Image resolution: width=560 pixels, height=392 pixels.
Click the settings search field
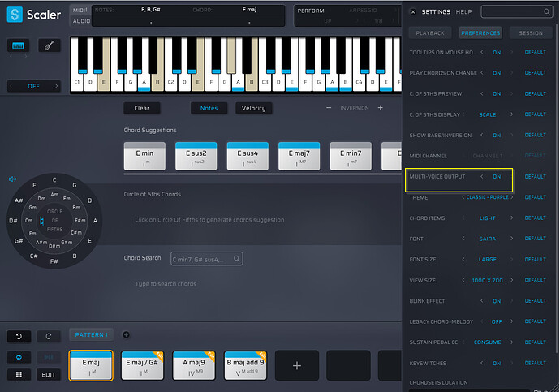[516, 12]
